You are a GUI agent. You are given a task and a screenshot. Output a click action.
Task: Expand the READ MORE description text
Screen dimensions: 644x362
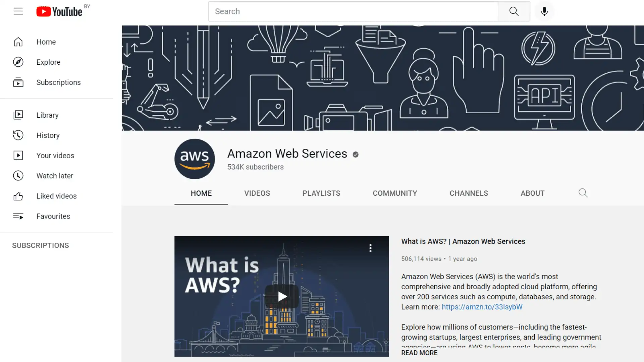(419, 353)
